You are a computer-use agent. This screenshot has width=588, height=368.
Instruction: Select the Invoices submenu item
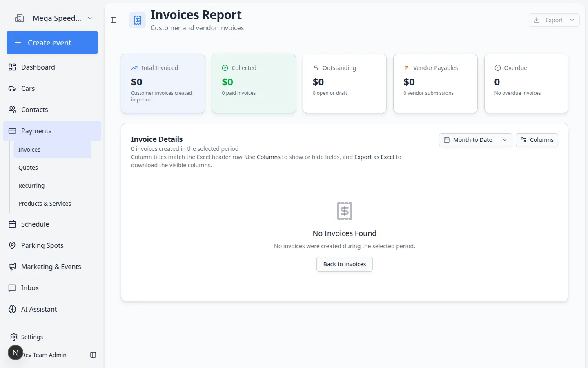52,150
